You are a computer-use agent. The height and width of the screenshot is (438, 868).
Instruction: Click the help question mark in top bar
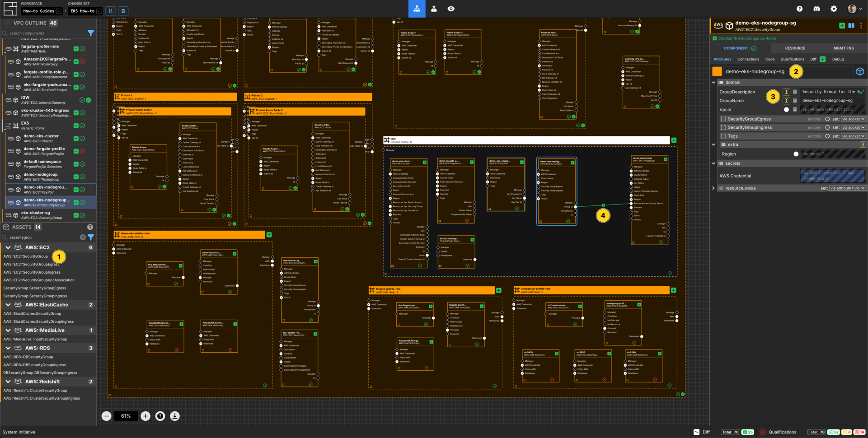pyautogui.click(x=799, y=9)
